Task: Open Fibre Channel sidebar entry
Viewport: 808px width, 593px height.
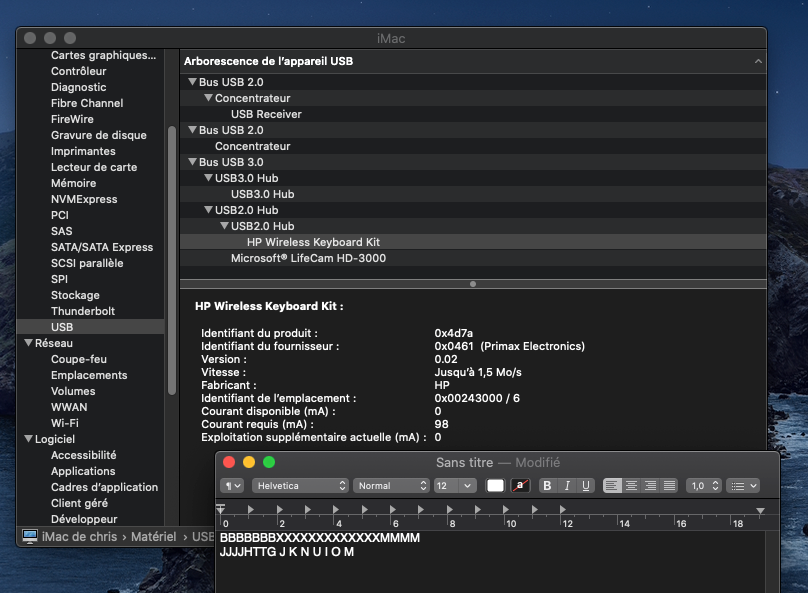Action: point(87,103)
